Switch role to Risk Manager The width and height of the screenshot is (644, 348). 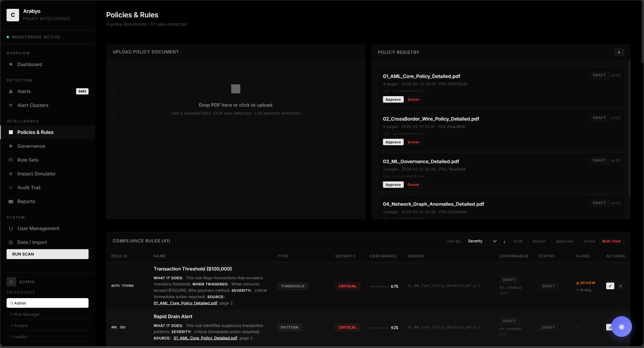(47, 314)
